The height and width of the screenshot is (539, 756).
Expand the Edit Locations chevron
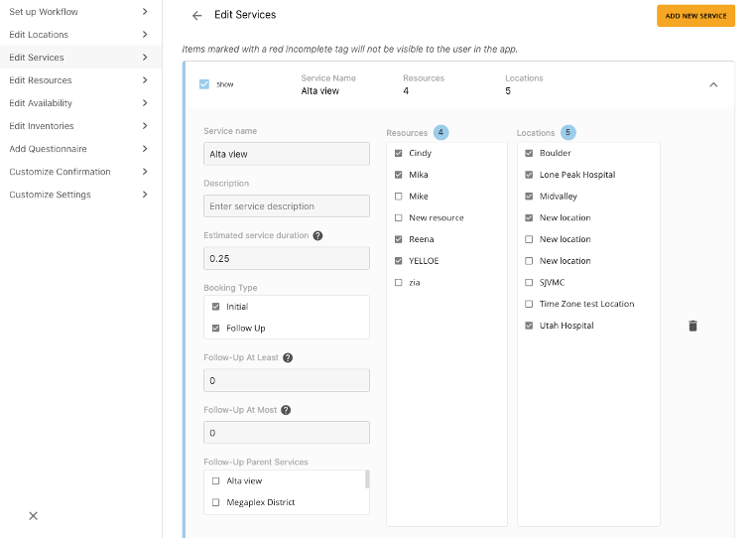coord(145,35)
